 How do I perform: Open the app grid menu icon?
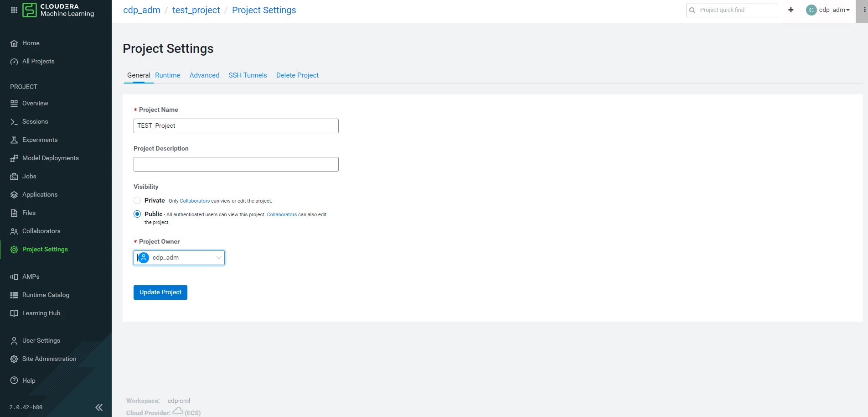pos(14,10)
